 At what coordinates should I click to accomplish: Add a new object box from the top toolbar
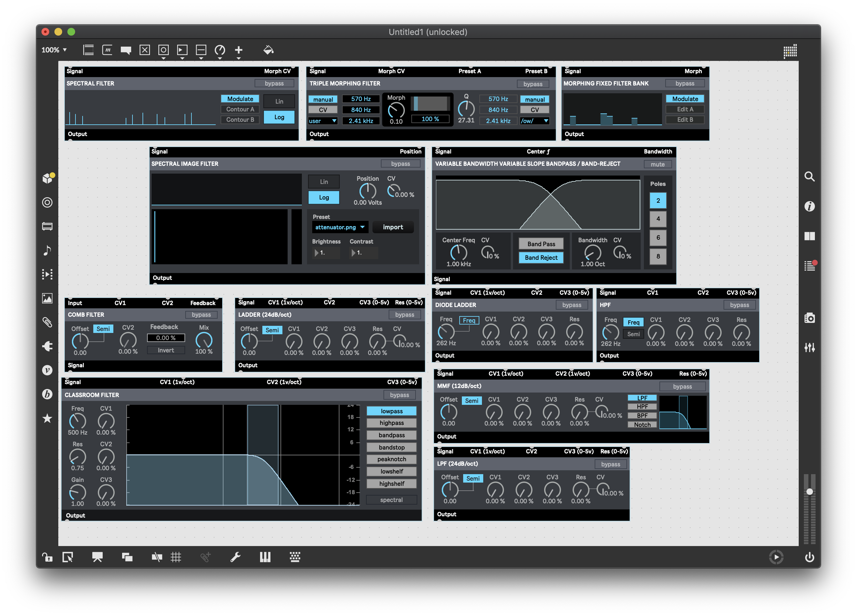(x=88, y=50)
